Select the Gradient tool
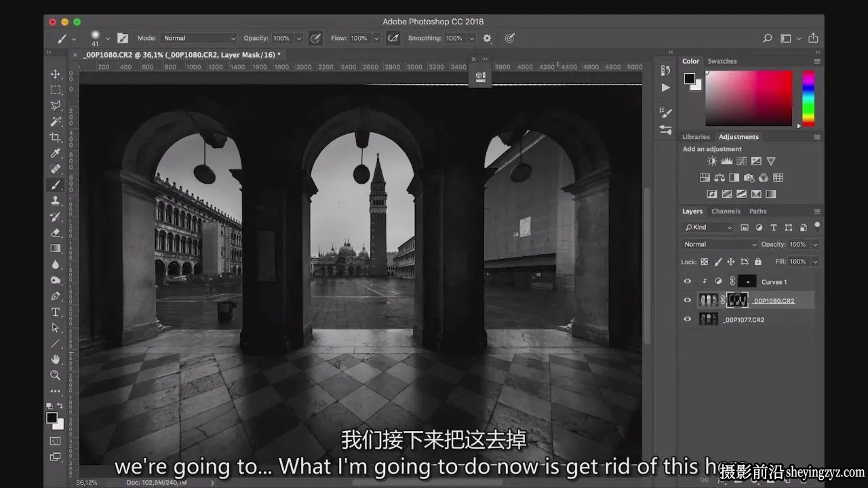This screenshot has height=488, width=868. click(x=56, y=248)
